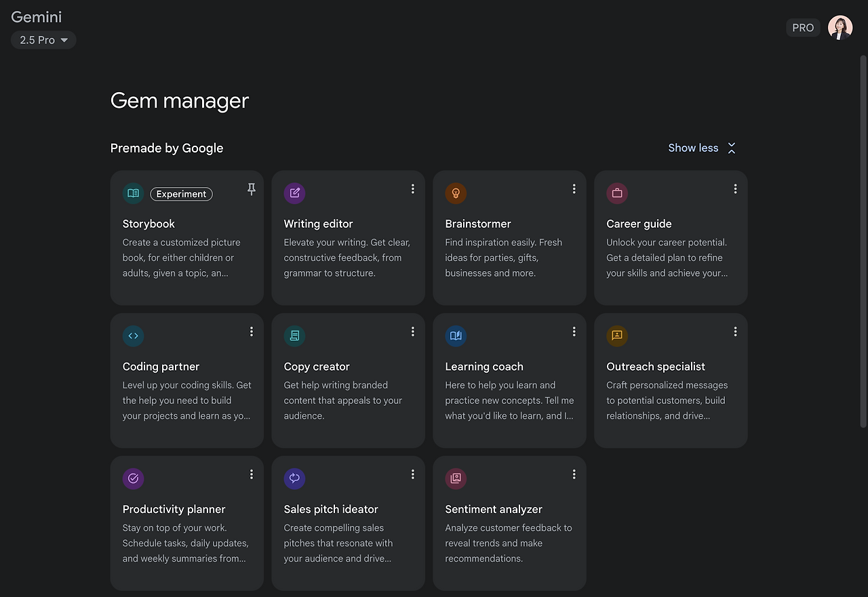Screen dimensions: 868x597
Task: Click the Outreach specialist chat icon
Action: (x=617, y=336)
